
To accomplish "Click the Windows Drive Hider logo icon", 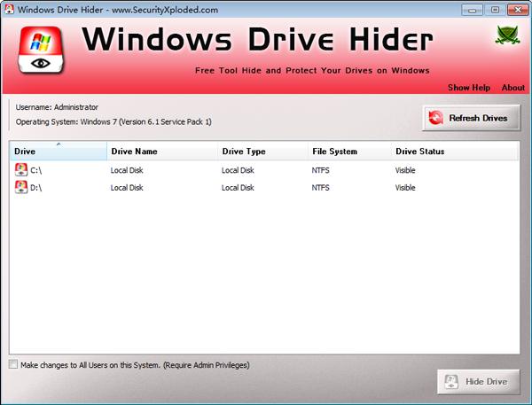I will tap(41, 50).
